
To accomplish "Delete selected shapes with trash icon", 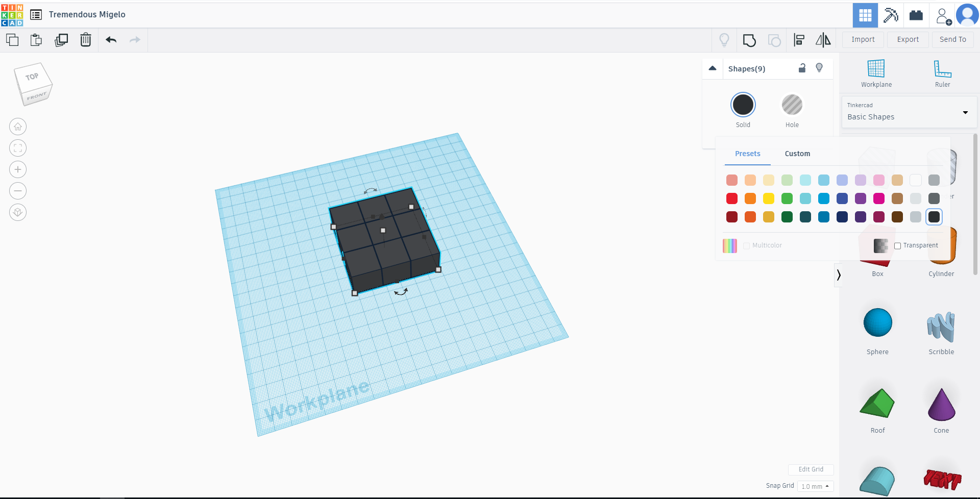I will pyautogui.click(x=86, y=40).
